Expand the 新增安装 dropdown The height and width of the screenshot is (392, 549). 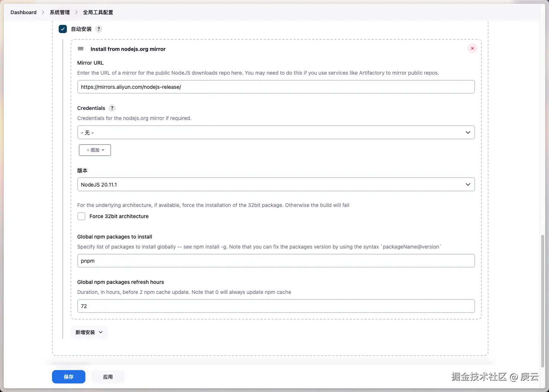coord(89,332)
